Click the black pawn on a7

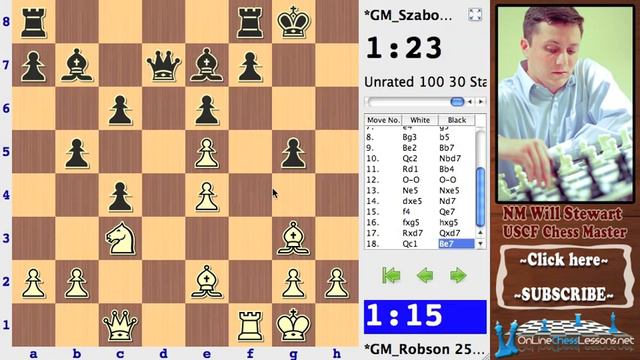pyautogui.click(x=33, y=66)
